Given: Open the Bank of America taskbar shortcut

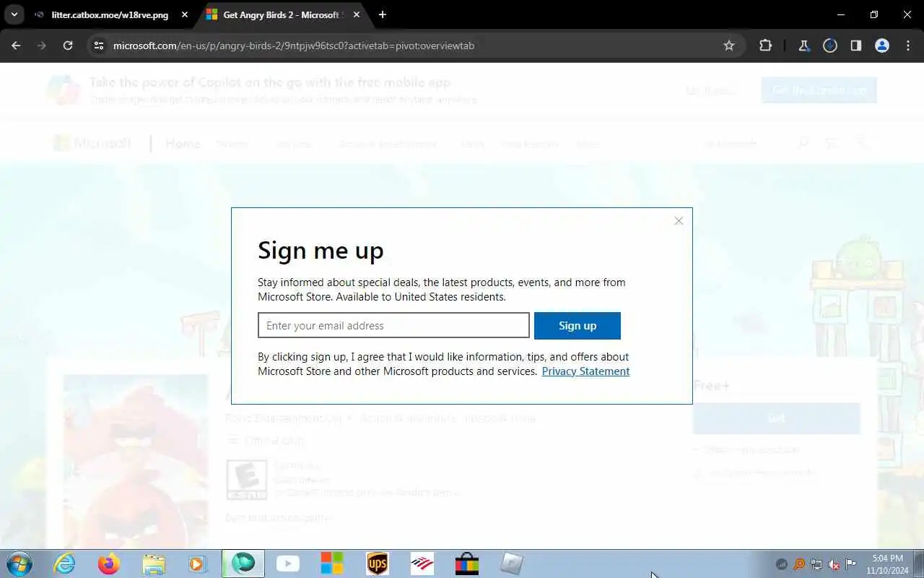Looking at the screenshot, I should 422,564.
